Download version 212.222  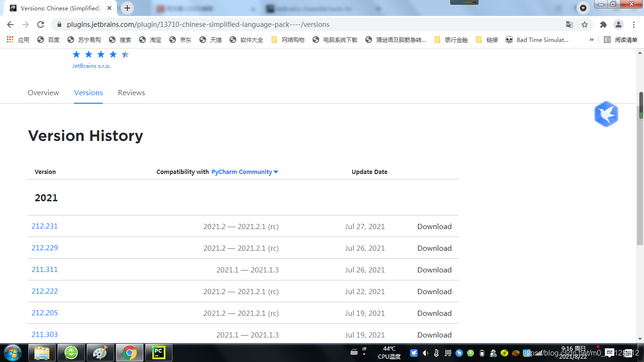[434, 292]
